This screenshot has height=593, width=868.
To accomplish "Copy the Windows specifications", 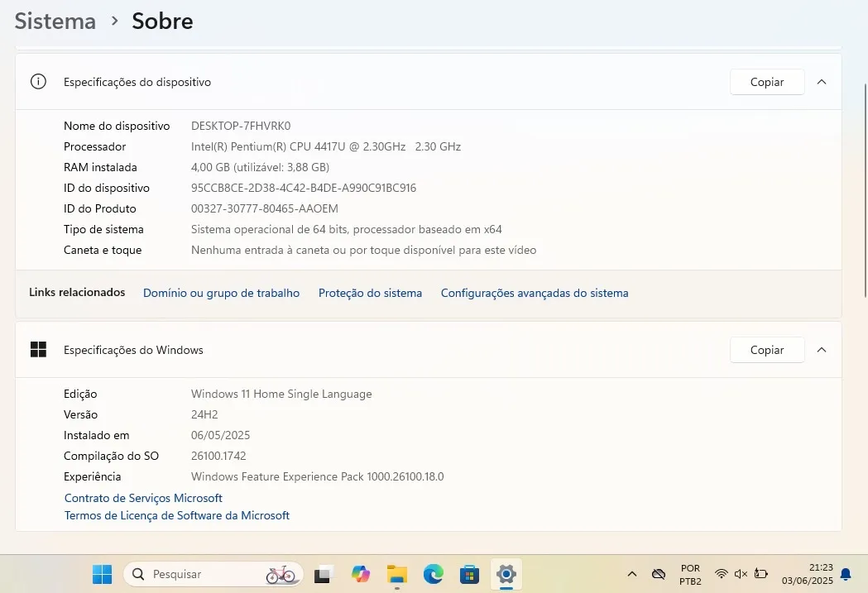I will pos(767,350).
